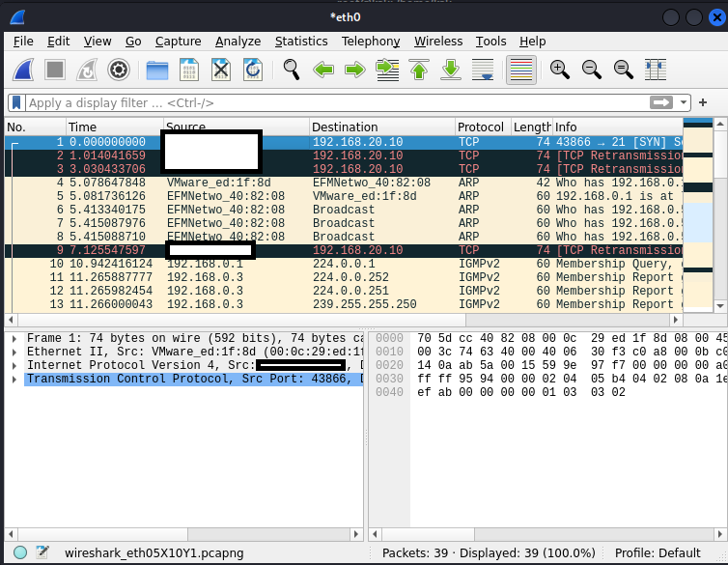This screenshot has width=728, height=565.
Task: Open the Statistics menu
Action: 301,42
